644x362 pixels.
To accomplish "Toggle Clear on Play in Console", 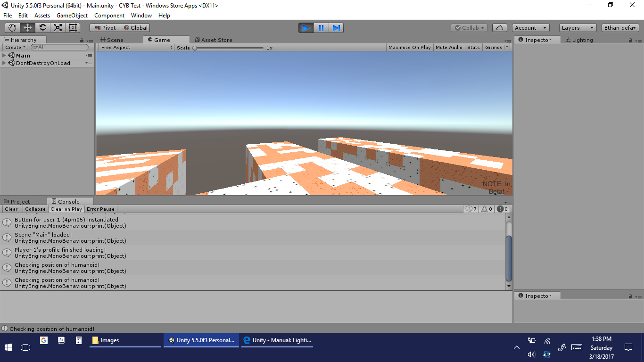I will pos(66,209).
